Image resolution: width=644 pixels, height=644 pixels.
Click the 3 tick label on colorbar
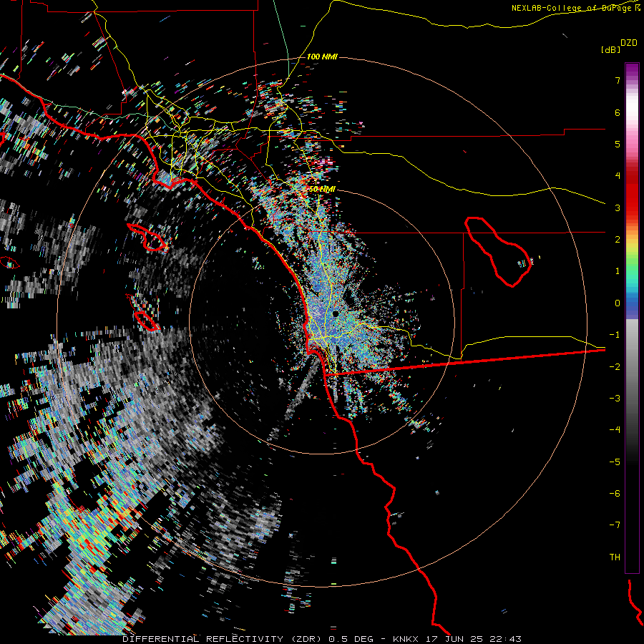(x=618, y=208)
